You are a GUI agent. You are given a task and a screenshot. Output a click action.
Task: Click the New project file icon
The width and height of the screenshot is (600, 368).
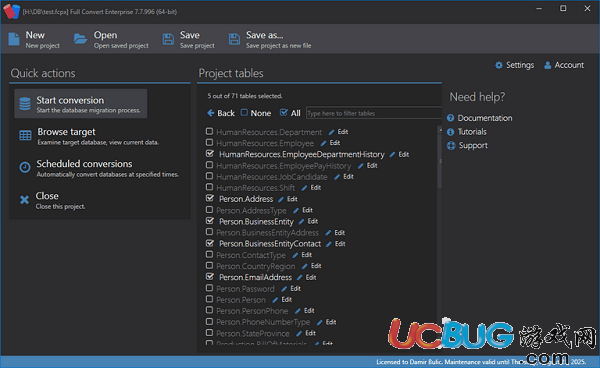click(x=14, y=39)
